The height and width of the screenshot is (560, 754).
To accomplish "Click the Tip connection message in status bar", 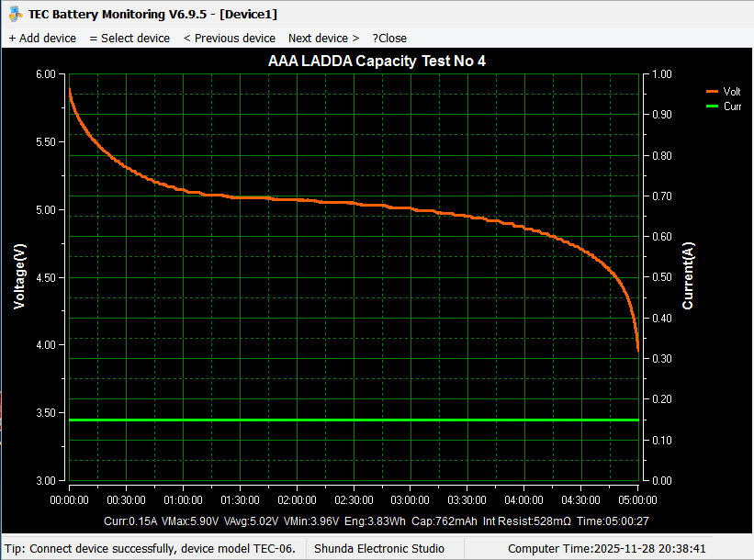I will pos(150,548).
